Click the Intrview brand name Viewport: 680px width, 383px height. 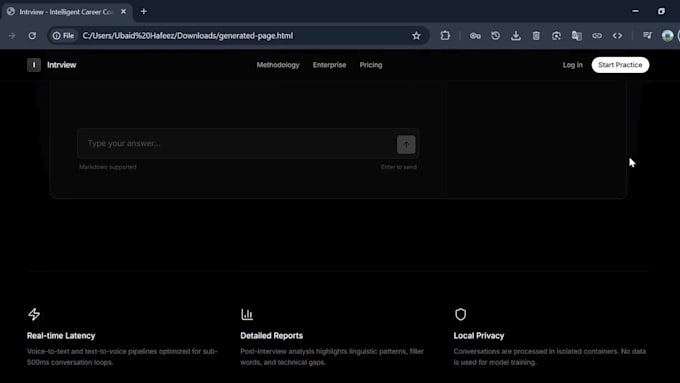coord(62,65)
